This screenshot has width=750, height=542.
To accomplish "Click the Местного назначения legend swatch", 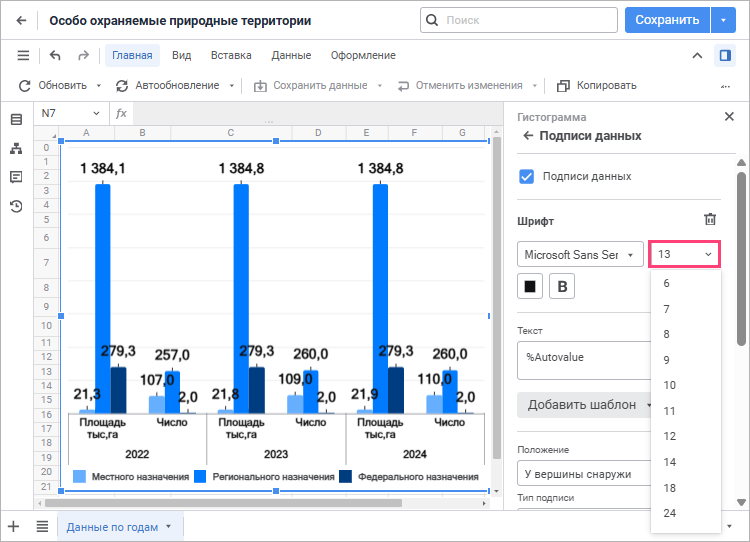I will [x=79, y=476].
